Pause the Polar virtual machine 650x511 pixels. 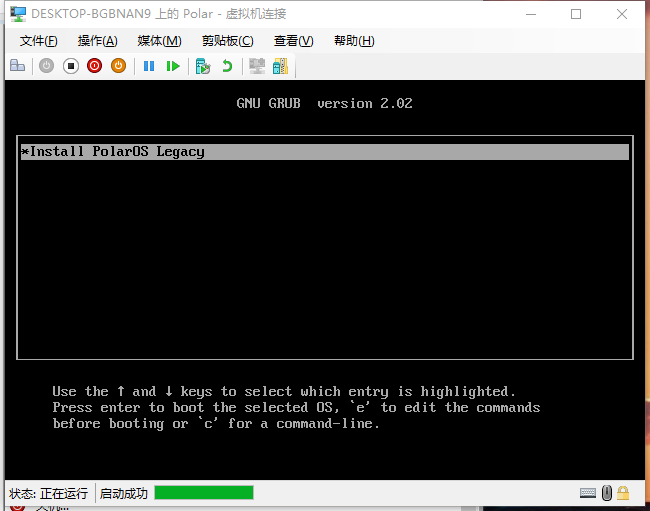click(x=149, y=66)
